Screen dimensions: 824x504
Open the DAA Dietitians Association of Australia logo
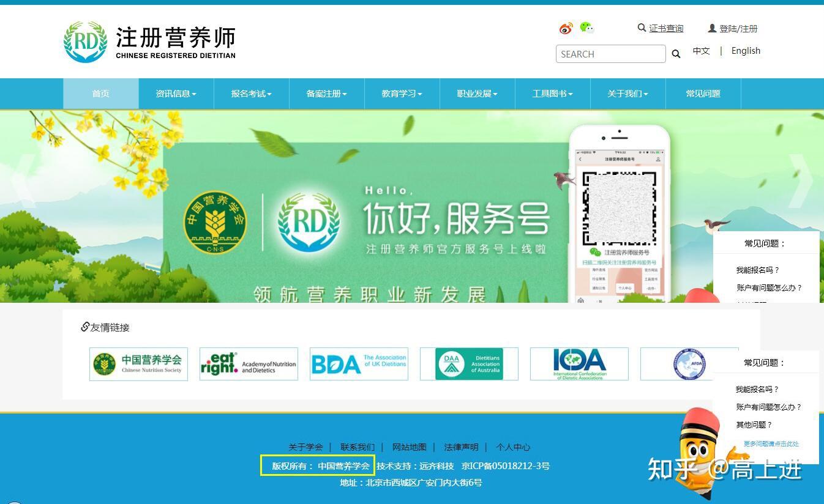[x=469, y=364]
